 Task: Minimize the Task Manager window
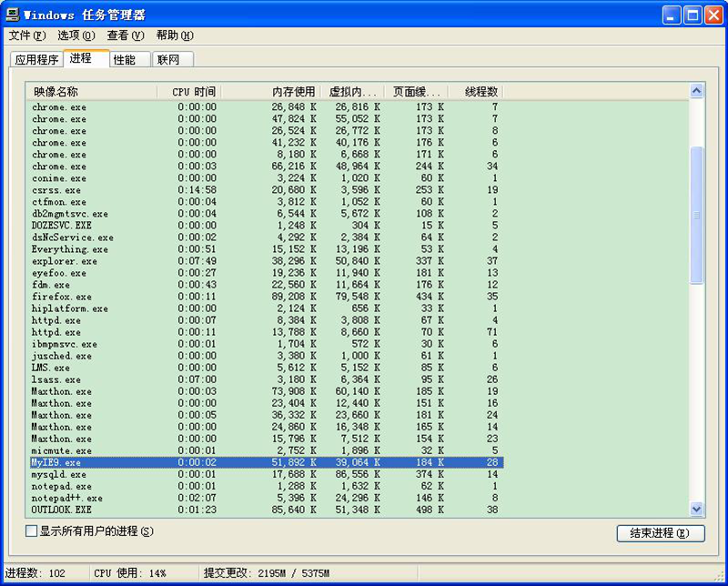click(x=671, y=15)
